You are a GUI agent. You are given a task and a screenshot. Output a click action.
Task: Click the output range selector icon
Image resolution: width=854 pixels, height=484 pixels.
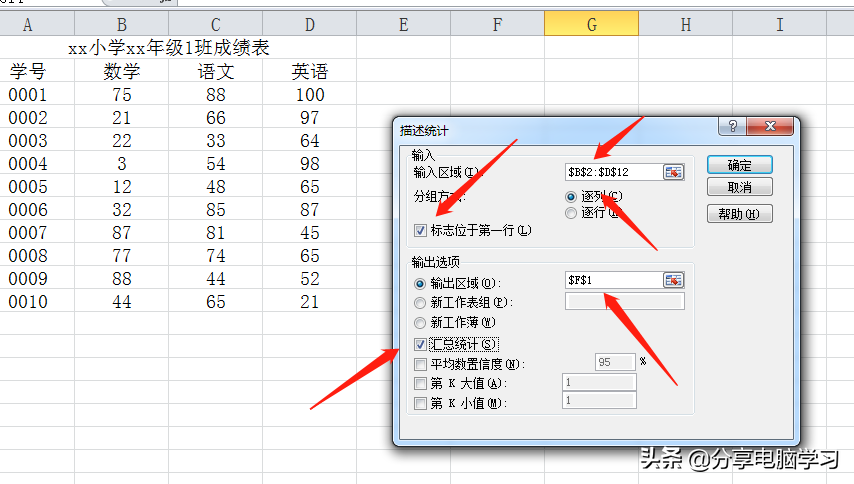pyautogui.click(x=673, y=280)
